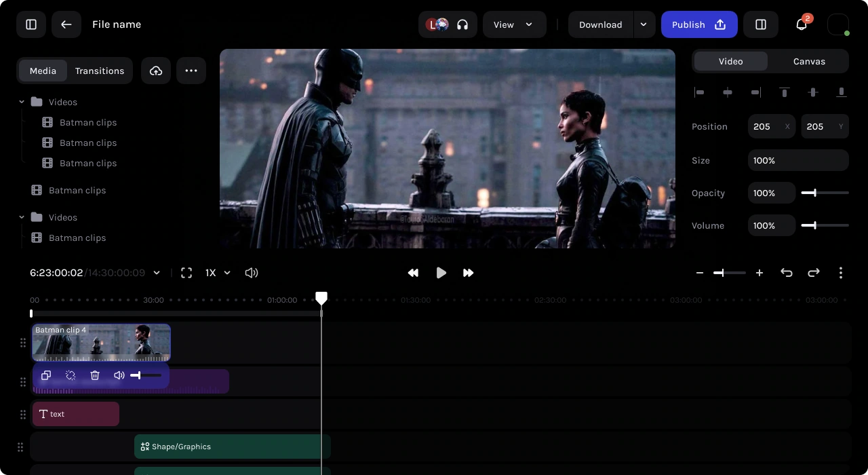Align element to top edge
Screen dimensions: 868x475
pos(785,92)
